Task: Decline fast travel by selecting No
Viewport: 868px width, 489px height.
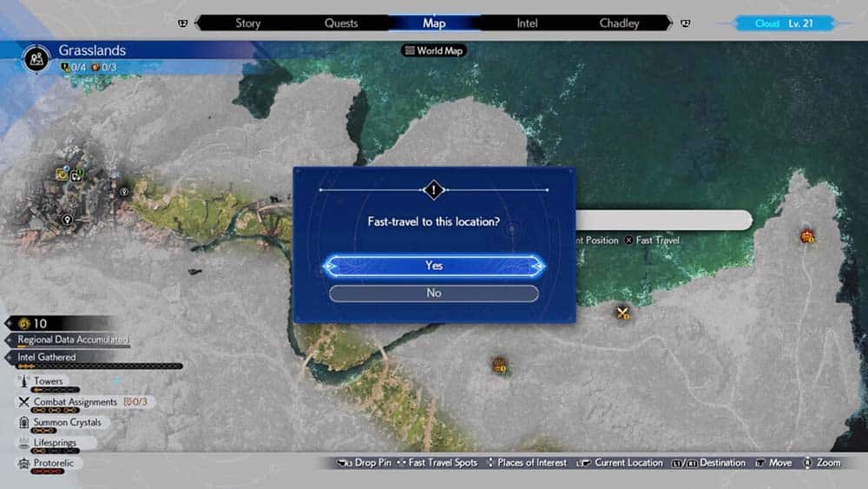Action: coord(434,294)
